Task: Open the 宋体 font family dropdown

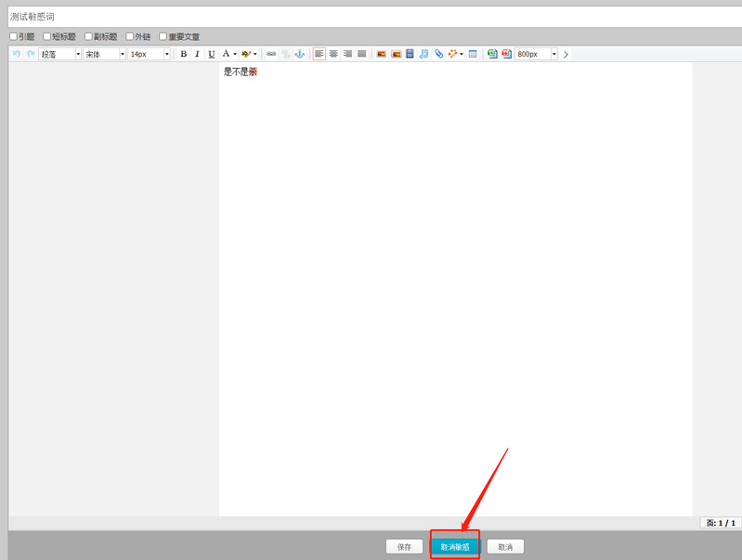Action: pos(104,55)
